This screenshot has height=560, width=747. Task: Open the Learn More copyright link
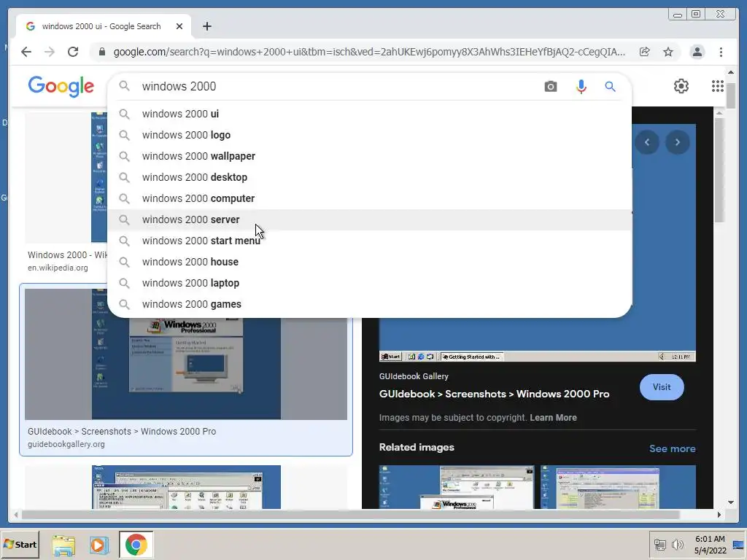(x=553, y=418)
